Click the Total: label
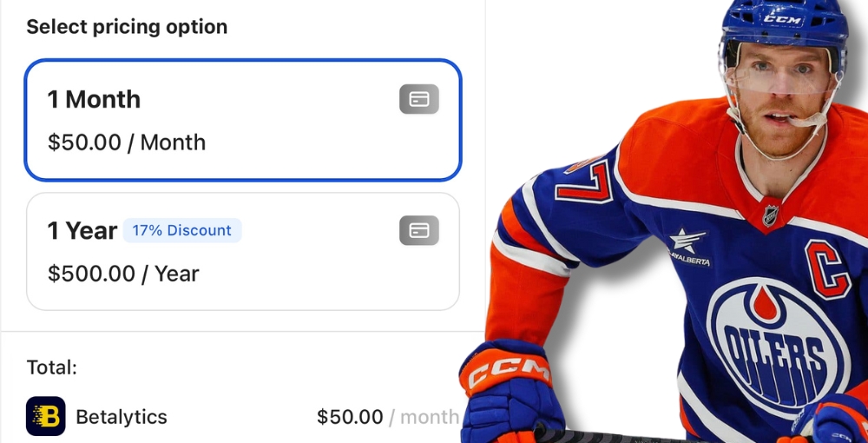 coord(52,367)
